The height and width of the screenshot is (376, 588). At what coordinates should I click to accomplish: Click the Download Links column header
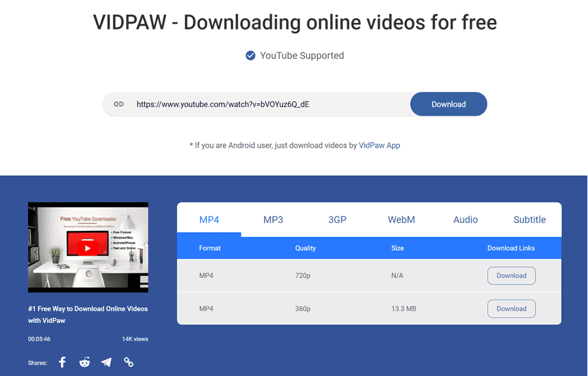click(511, 248)
